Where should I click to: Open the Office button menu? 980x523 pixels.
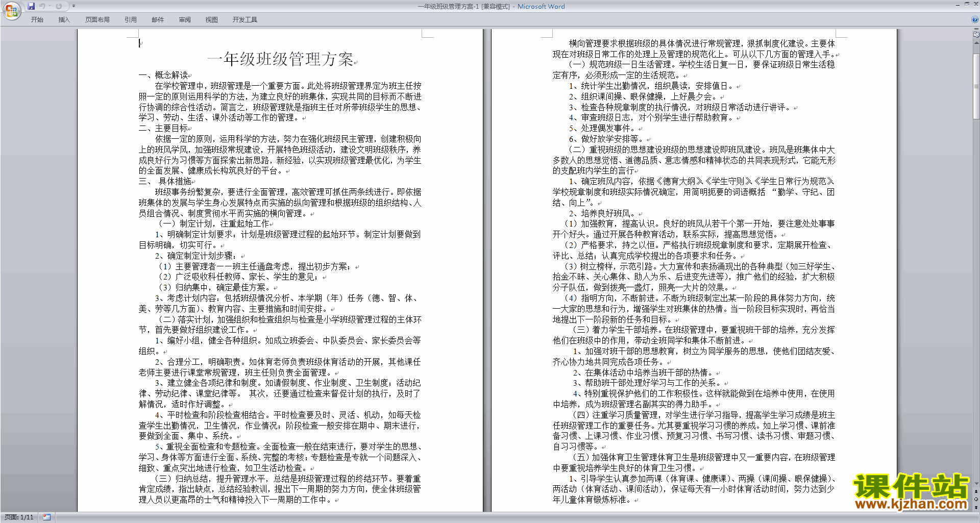[11, 10]
